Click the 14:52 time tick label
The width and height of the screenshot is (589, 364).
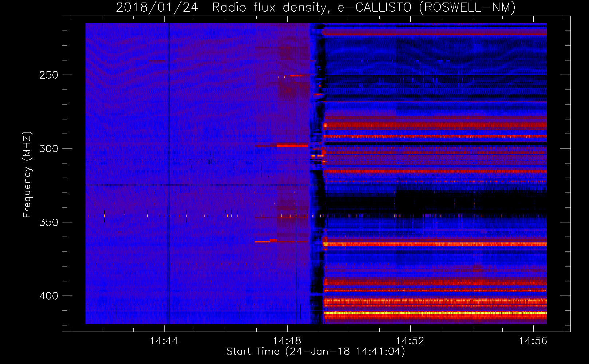410,341
